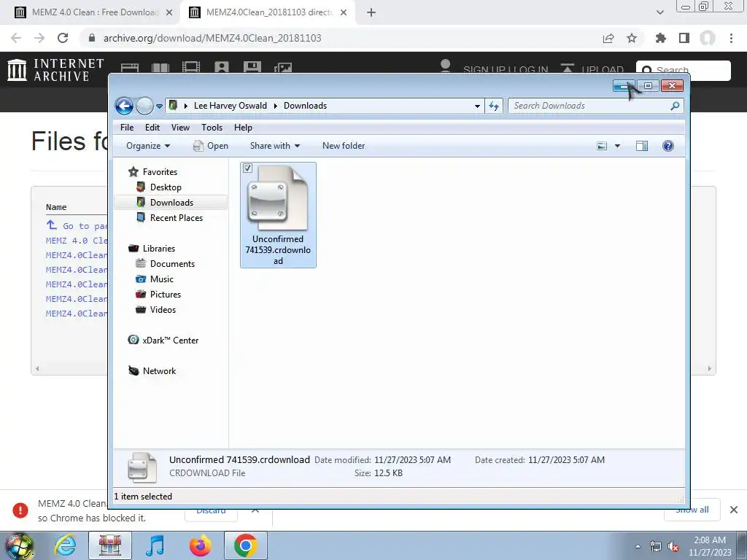The image size is (747, 560).
Task: Open the Tools menu in Explorer
Action: pos(212,128)
